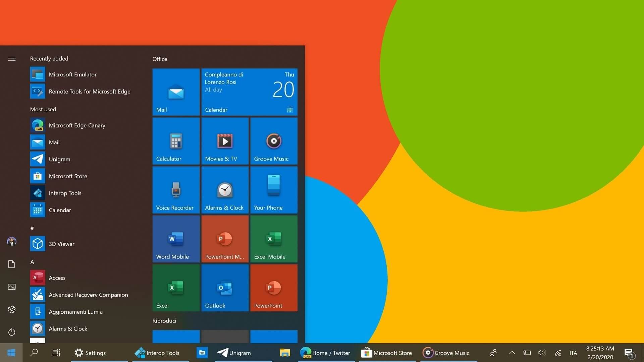Viewport: 644px width, 362px height.
Task: Switch to Unigram in the taskbar
Action: [234, 353]
